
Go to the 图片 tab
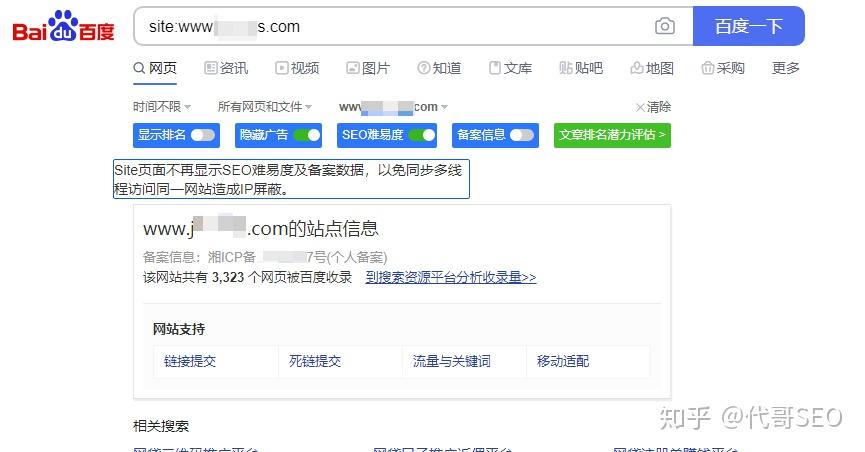coord(368,68)
